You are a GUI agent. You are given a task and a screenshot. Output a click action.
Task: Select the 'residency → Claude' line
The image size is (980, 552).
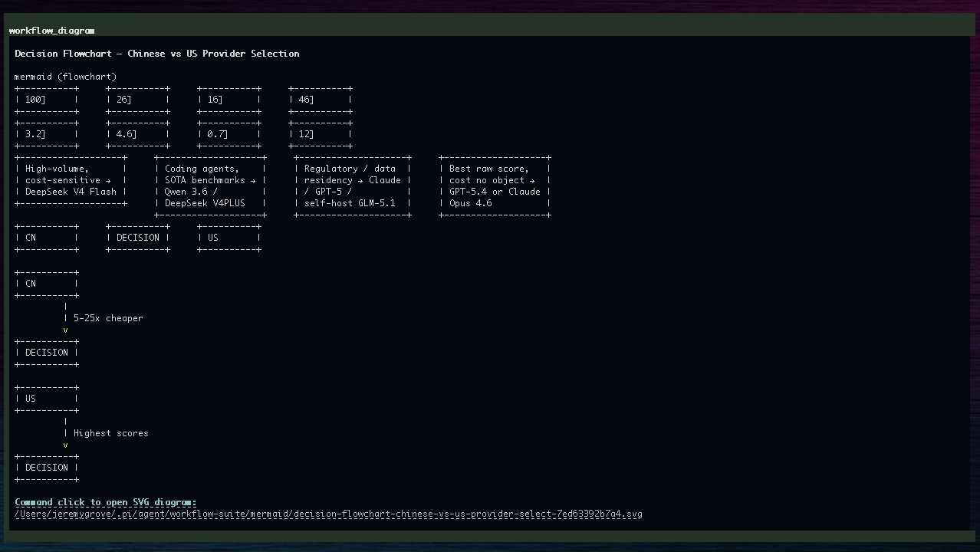click(x=353, y=180)
